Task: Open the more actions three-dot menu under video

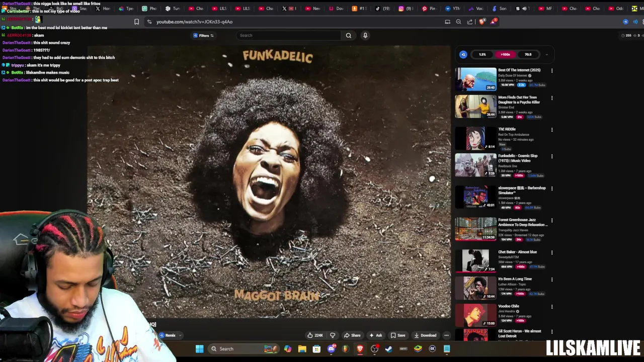Action: [446, 335]
